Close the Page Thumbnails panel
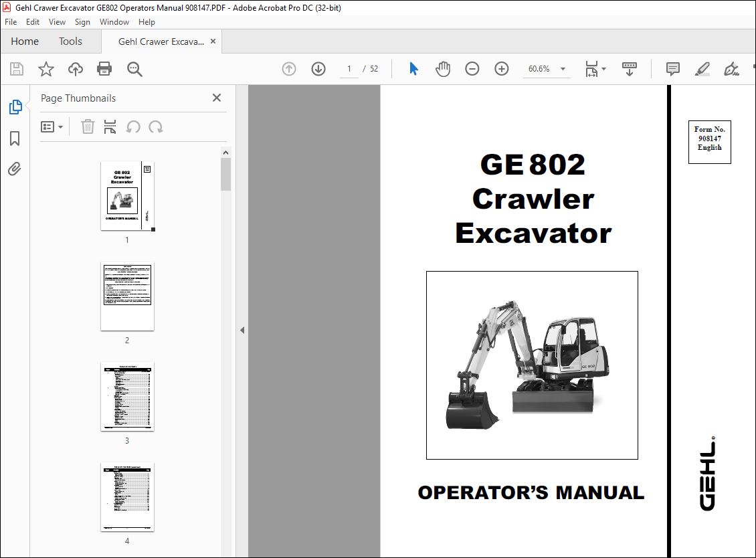The image size is (756, 558). click(217, 98)
